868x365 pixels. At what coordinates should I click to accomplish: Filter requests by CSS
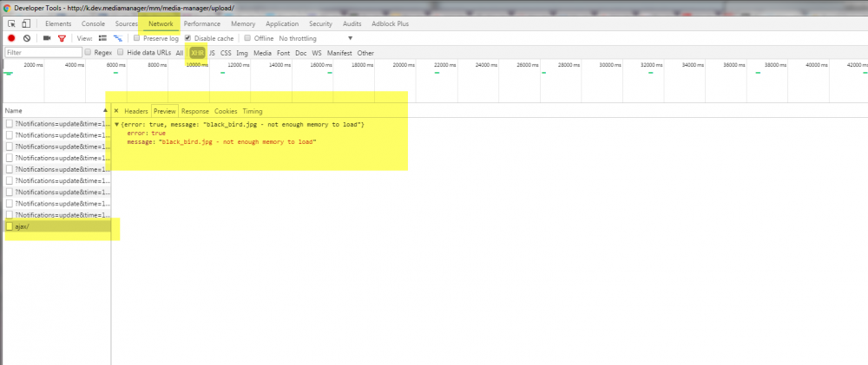click(226, 53)
